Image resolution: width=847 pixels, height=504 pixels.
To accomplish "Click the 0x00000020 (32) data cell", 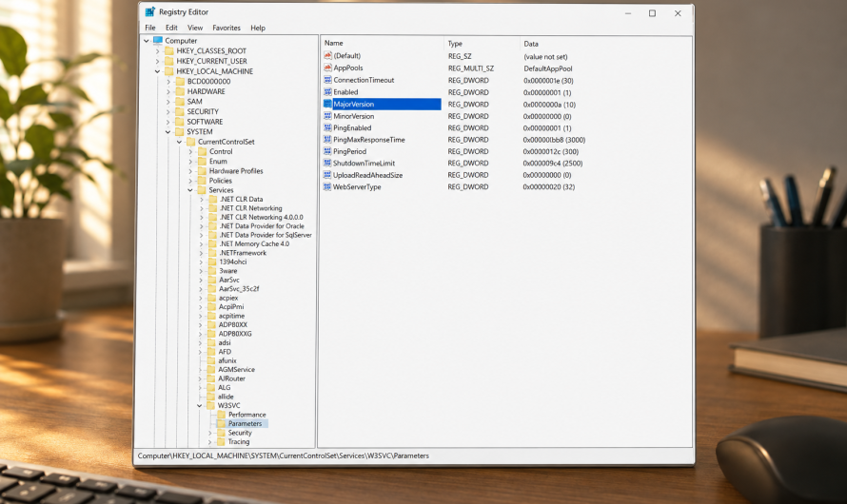I will (549, 187).
